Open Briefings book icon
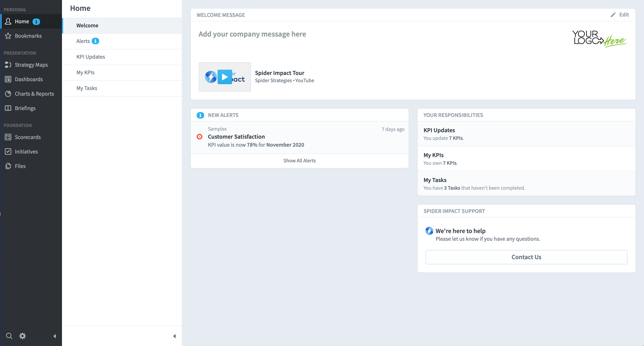This screenshot has width=644, height=346. 8,108
